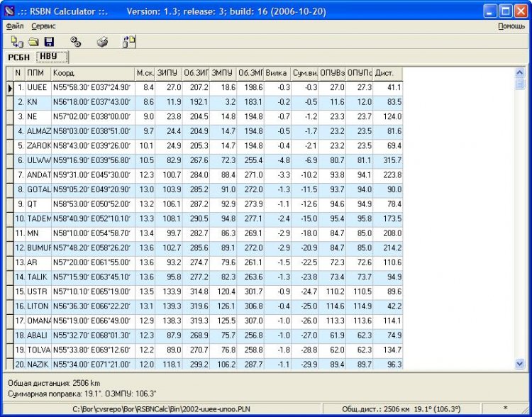
Task: Click М.ск. value 13.4 in MN row
Action: 145,234
